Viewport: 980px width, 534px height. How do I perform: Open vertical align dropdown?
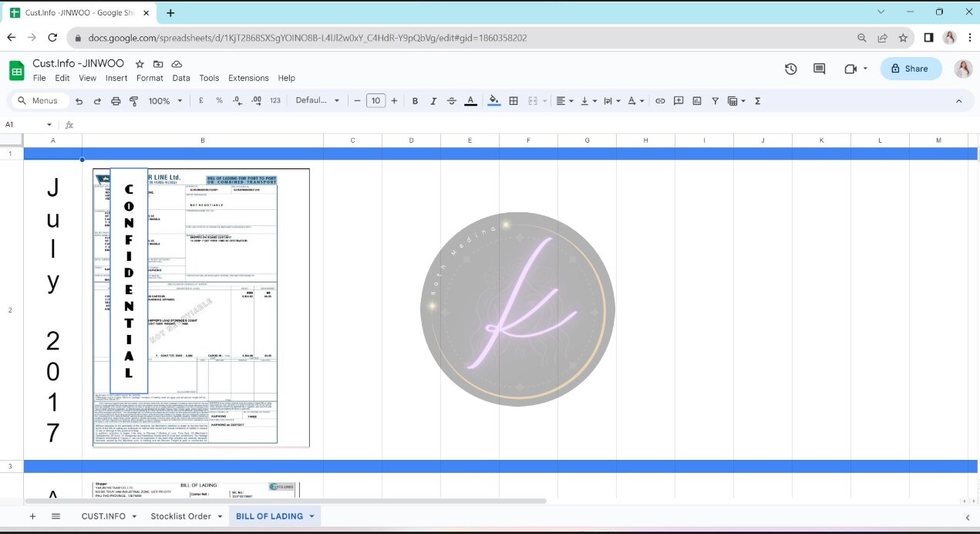tap(588, 101)
